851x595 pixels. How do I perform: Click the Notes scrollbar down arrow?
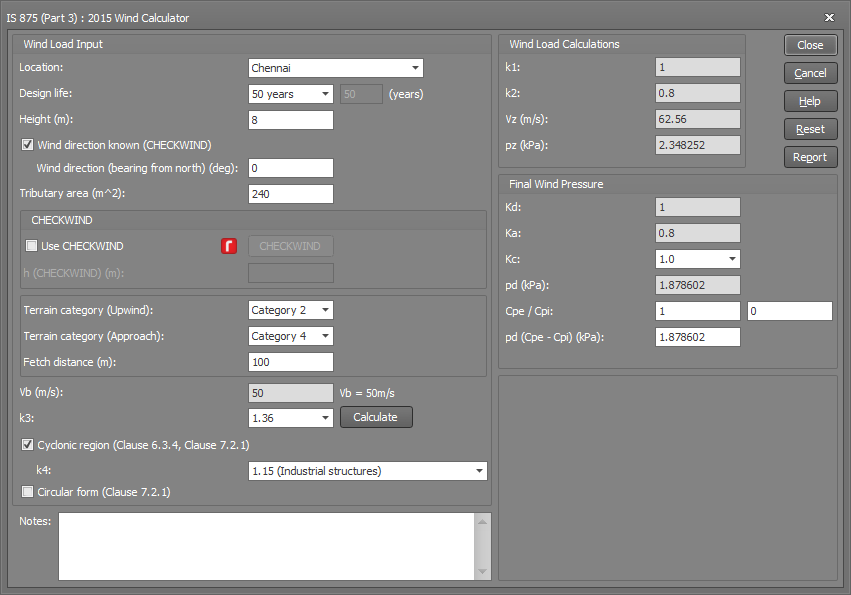482,572
